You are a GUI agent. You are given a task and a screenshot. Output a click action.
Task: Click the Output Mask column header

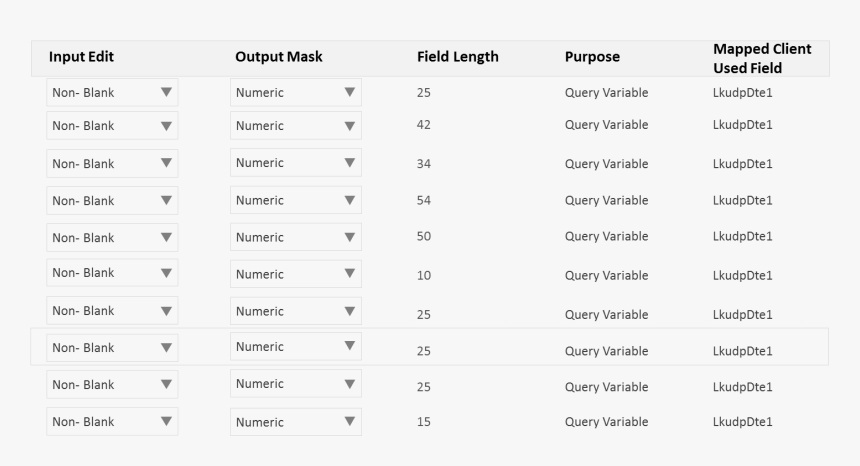tap(279, 57)
